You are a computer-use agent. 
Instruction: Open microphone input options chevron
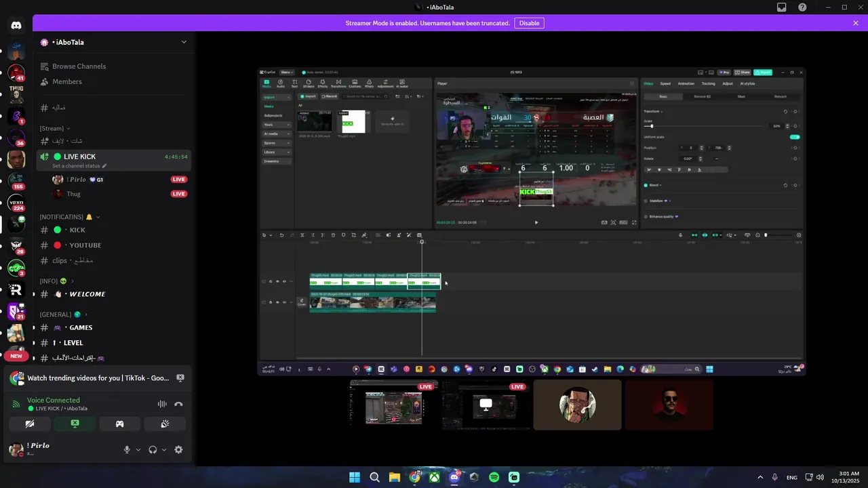coord(138,449)
